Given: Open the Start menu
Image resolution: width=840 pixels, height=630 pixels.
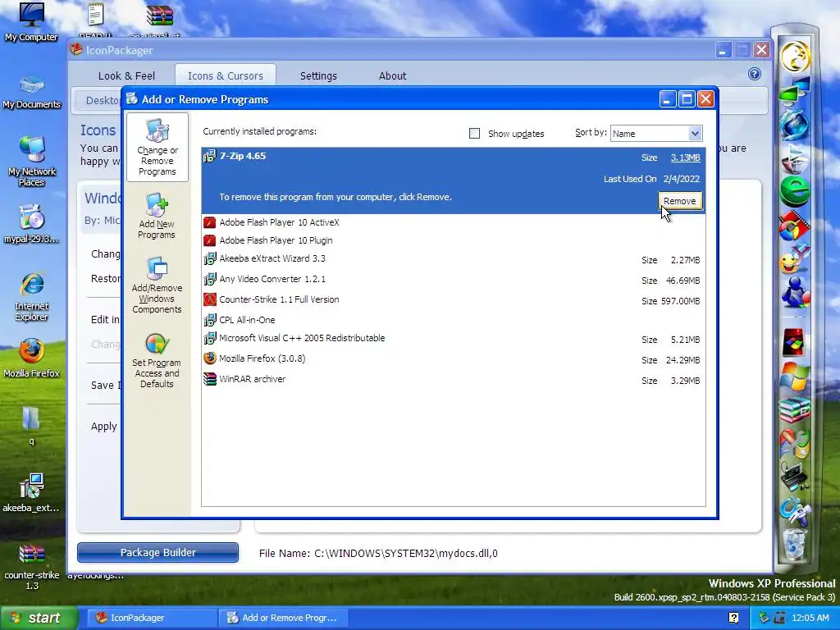Looking at the screenshot, I should (x=39, y=618).
